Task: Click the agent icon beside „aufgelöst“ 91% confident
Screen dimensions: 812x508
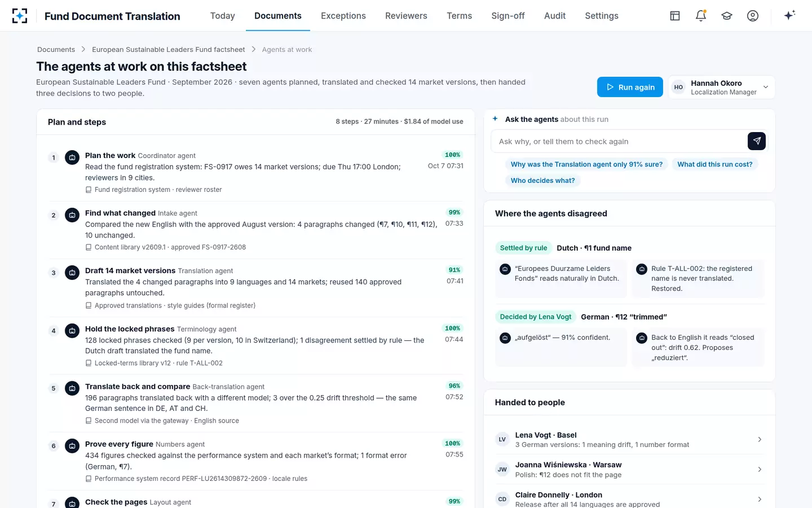Action: point(505,338)
